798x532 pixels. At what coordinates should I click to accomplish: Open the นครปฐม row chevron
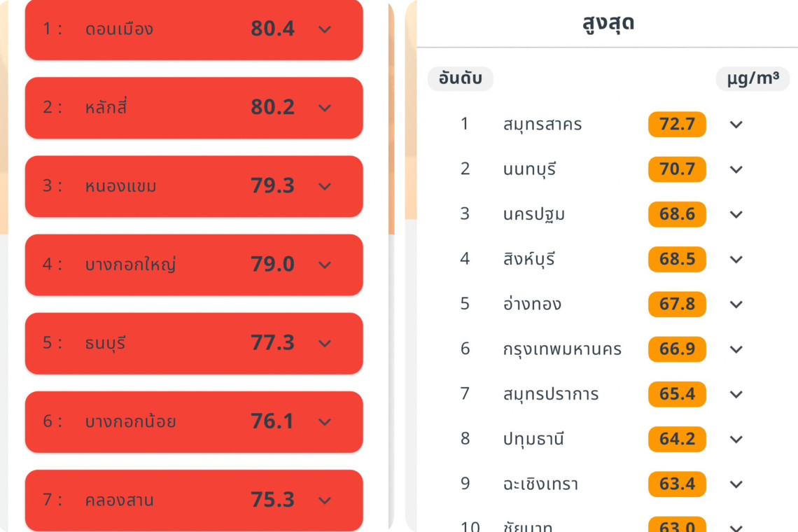[736, 214]
